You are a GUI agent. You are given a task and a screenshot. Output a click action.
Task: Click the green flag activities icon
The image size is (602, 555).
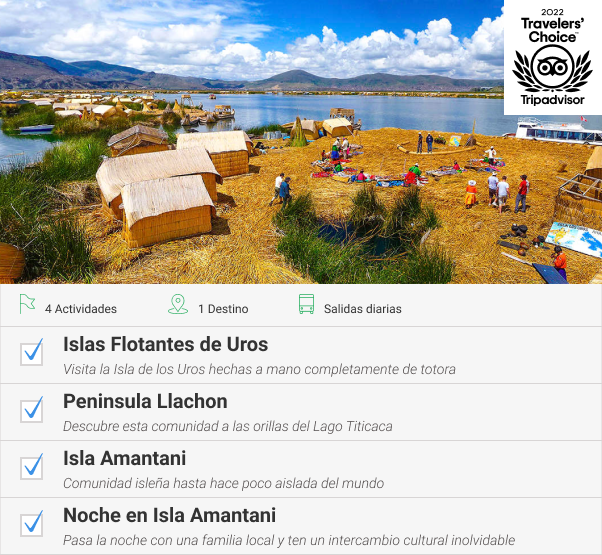click(27, 304)
